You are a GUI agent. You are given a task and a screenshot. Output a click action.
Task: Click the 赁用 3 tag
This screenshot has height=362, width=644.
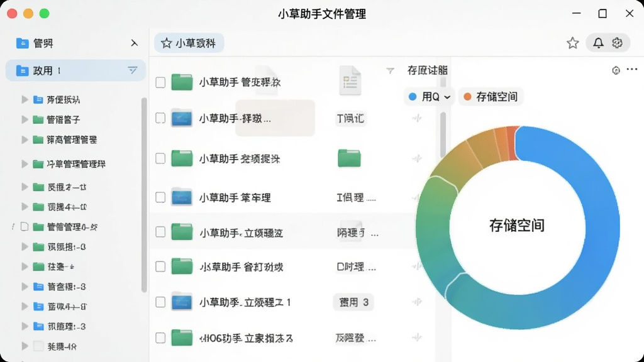pos(353,302)
